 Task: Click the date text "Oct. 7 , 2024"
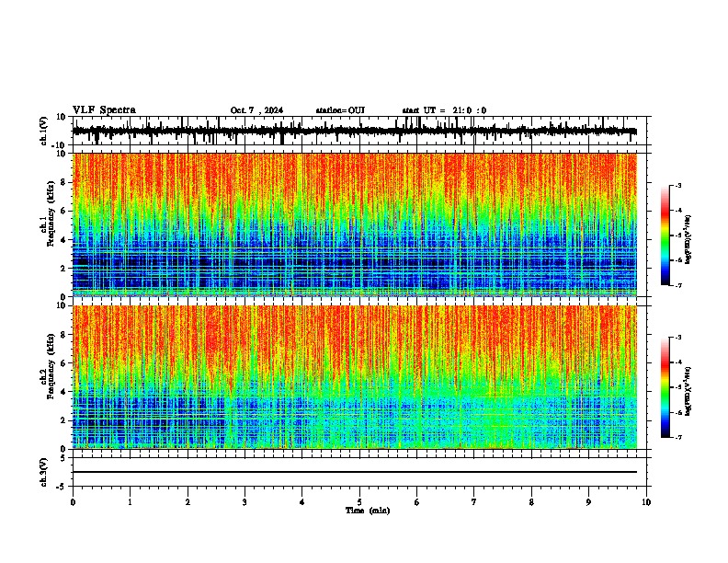click(x=256, y=110)
